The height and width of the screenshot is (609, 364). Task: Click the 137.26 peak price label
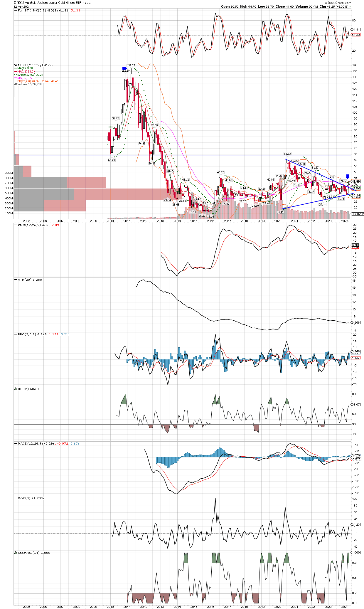click(x=131, y=65)
